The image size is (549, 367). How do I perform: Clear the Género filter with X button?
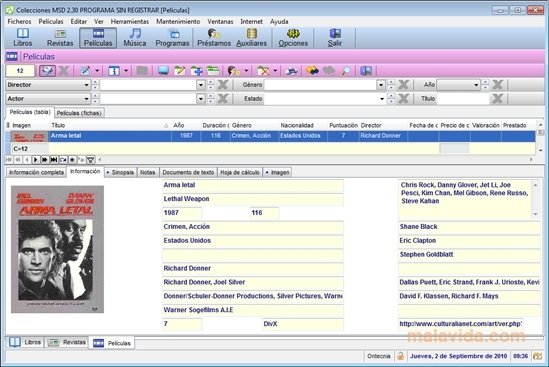(x=403, y=85)
